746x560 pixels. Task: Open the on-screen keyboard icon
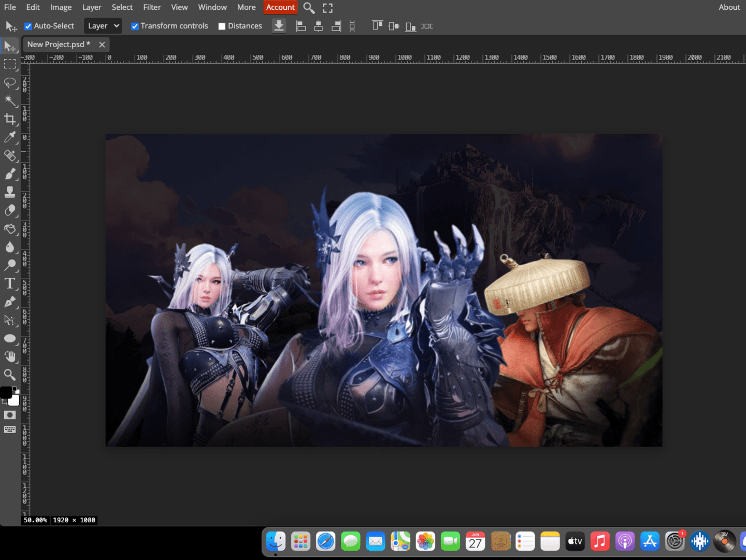point(10,429)
